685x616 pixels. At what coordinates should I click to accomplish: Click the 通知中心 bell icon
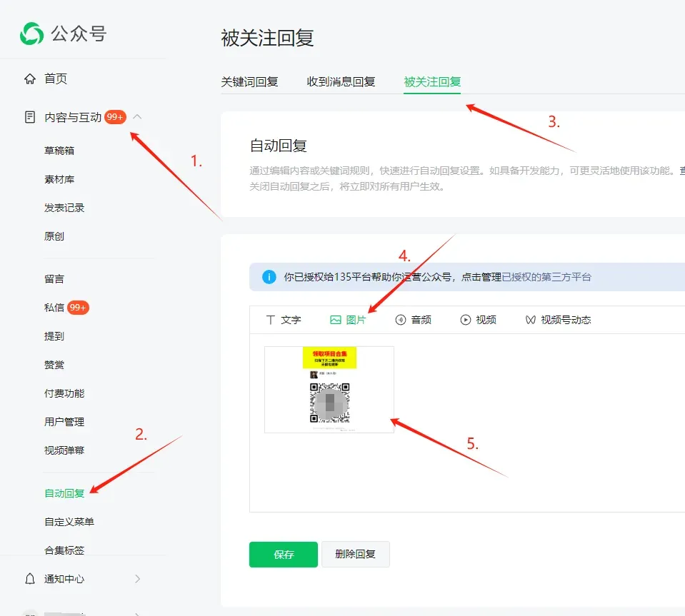(x=30, y=579)
